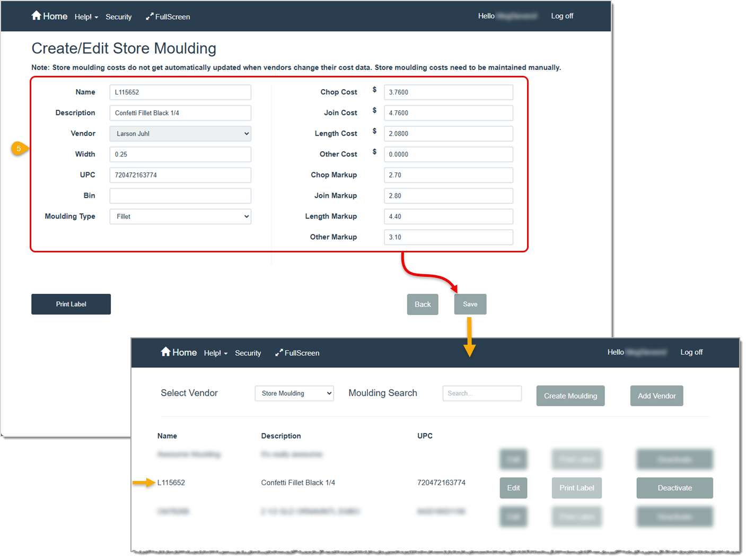The image size is (746, 560).
Task: Activate FullScreen mode from the top navbar
Action: coord(168,16)
